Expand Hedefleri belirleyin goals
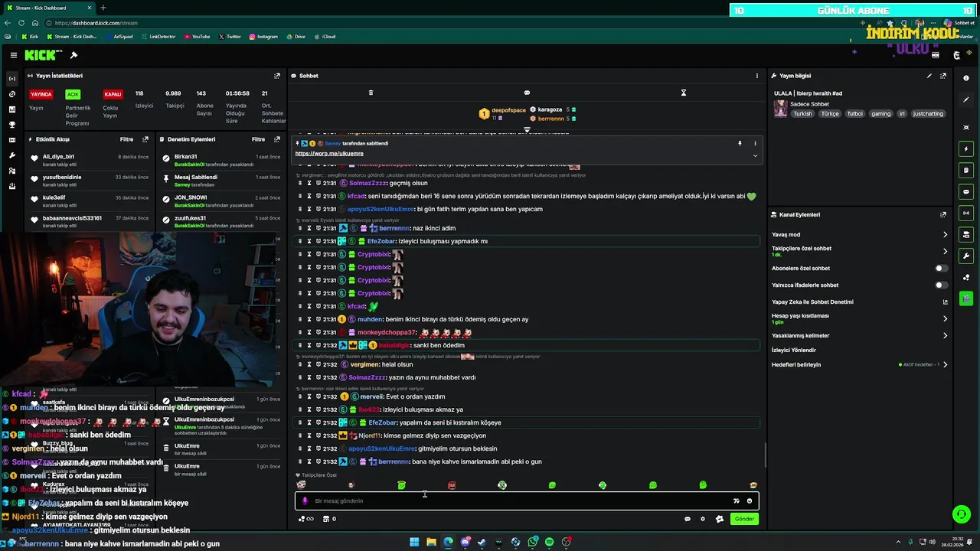The image size is (980, 551). 945,364
